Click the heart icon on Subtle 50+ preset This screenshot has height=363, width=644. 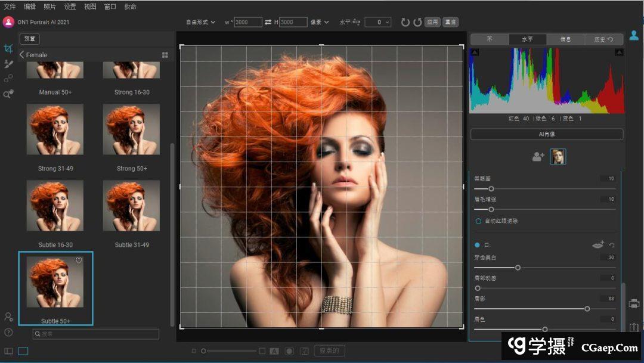pyautogui.click(x=79, y=260)
